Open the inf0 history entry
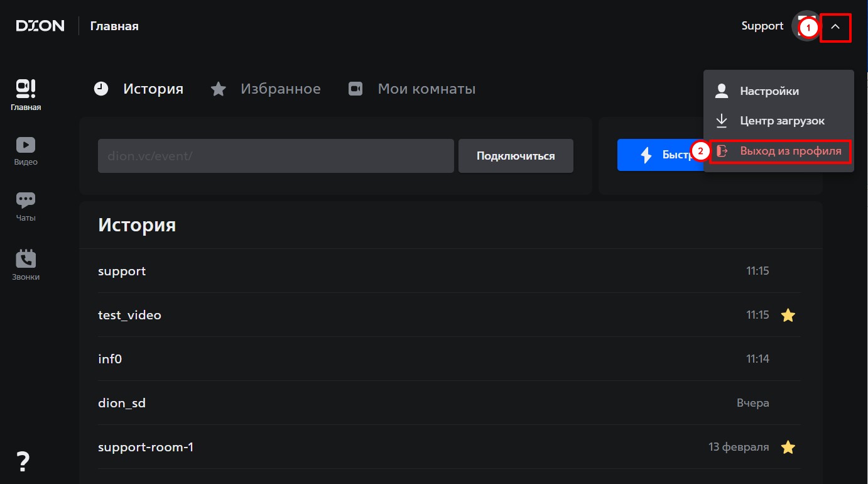The width and height of the screenshot is (868, 484). tap(449, 359)
